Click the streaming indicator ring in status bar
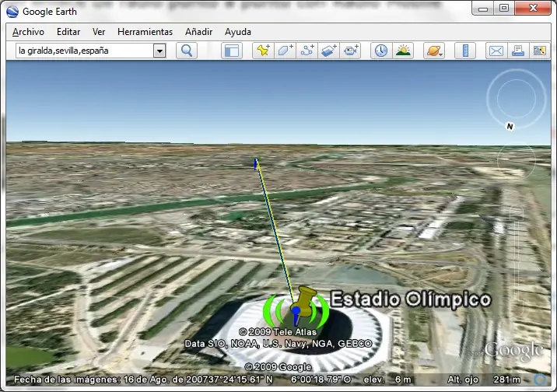The width and height of the screenshot is (557, 392). click(x=541, y=380)
